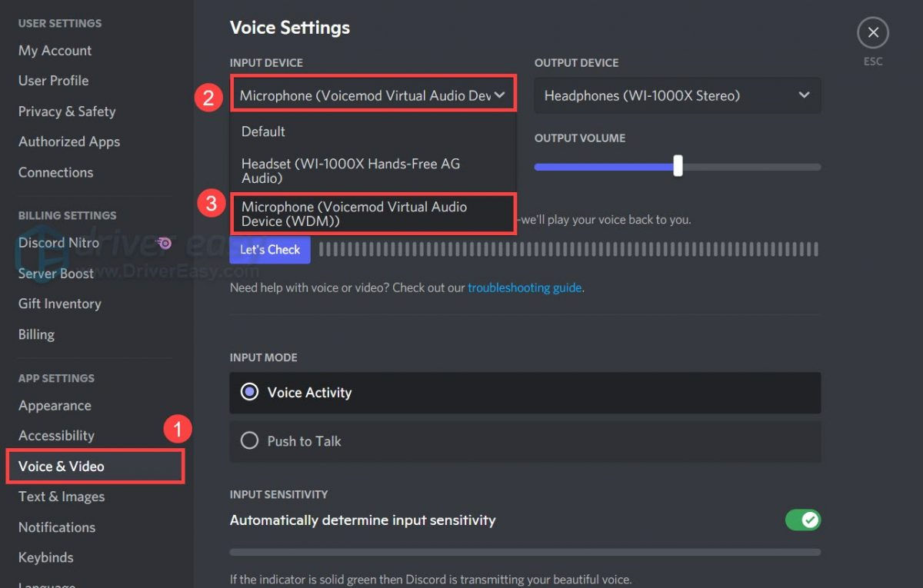Viewport: 923px width, 588px height.
Task: Open the Server Boost page
Action: [55, 273]
